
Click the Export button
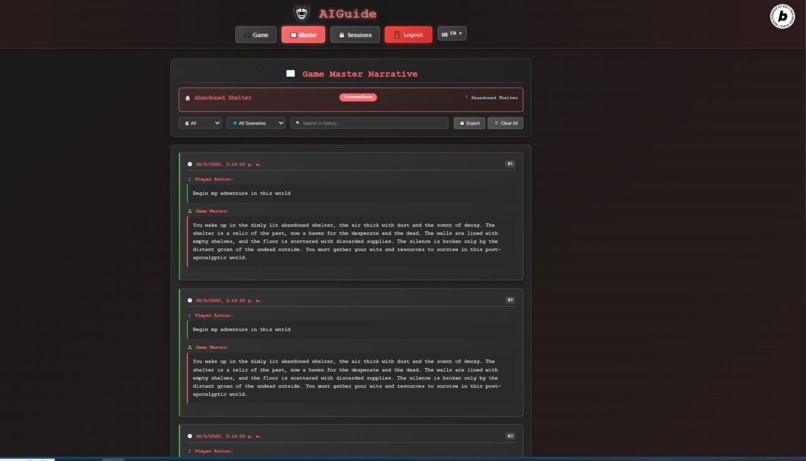point(469,123)
